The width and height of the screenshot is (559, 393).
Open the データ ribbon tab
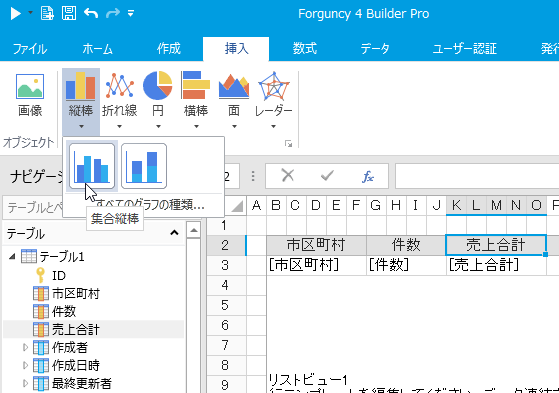pyautogui.click(x=374, y=49)
